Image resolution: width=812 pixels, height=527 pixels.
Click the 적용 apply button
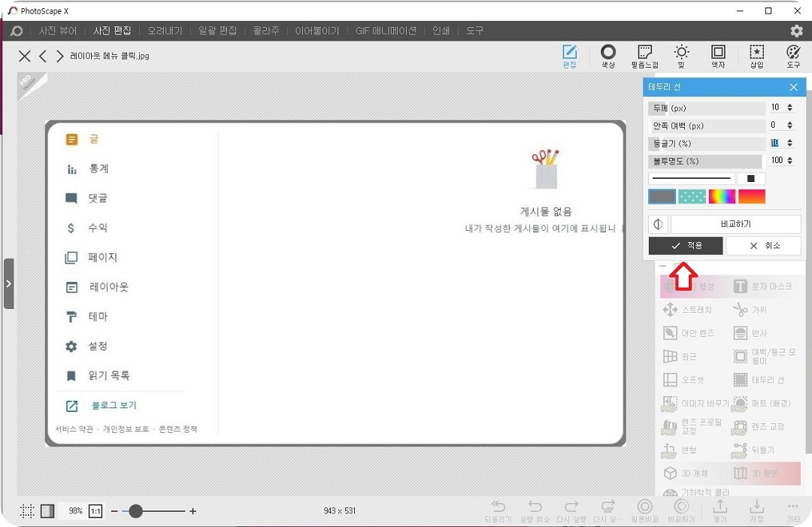pos(686,245)
